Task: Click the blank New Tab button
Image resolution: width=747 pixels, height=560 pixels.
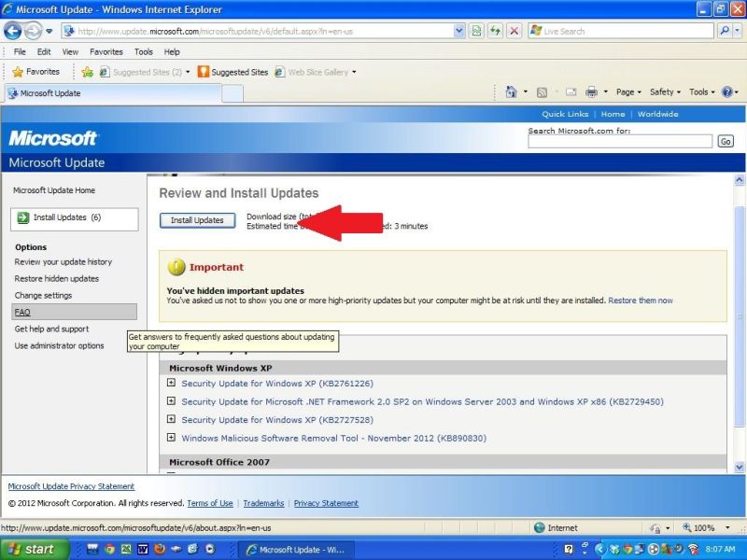Action: click(x=233, y=94)
